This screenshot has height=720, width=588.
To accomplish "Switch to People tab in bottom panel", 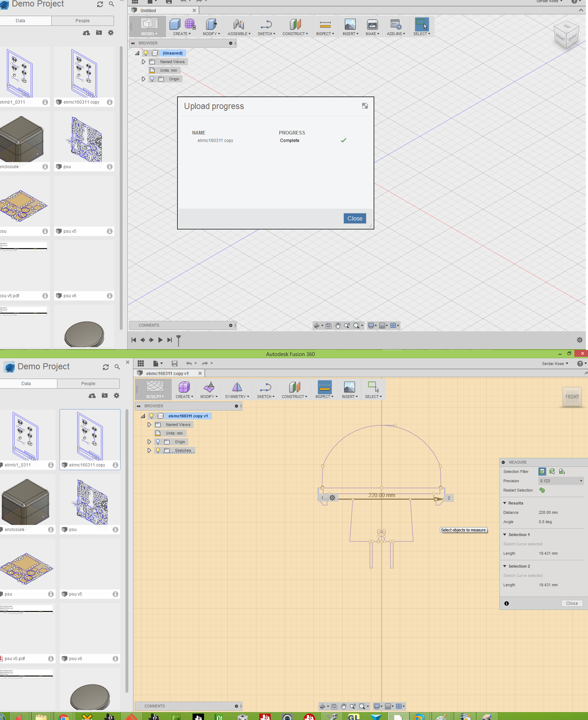I will [88, 383].
